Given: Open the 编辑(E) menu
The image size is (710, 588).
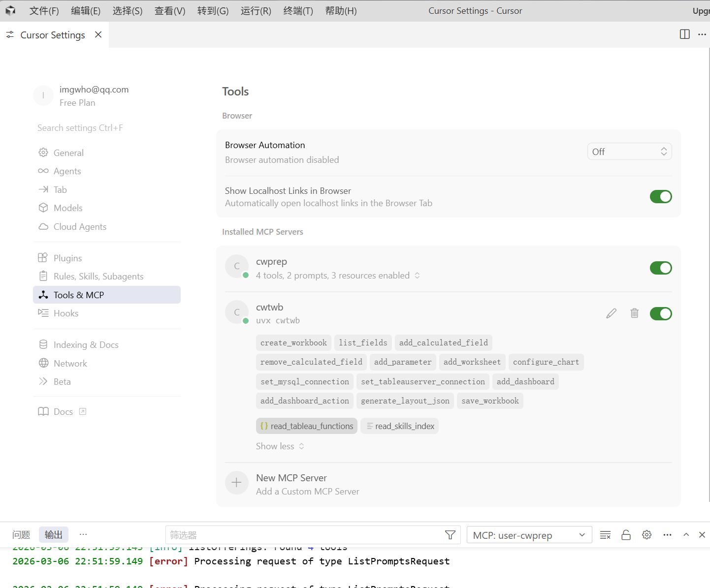Looking at the screenshot, I should click(x=86, y=11).
